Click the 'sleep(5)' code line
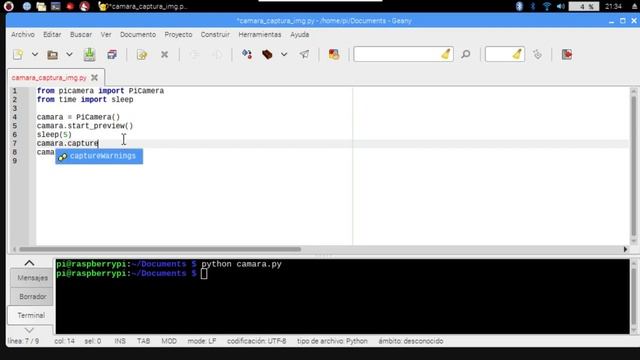The width and height of the screenshot is (640, 360). tap(54, 134)
